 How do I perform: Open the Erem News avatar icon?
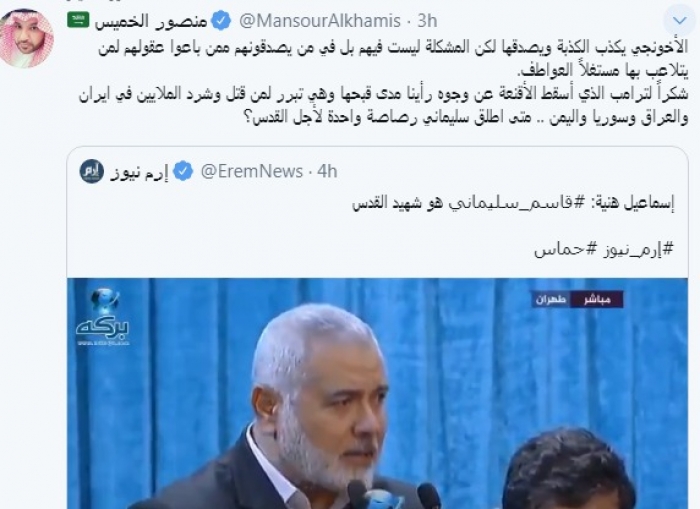(x=92, y=171)
